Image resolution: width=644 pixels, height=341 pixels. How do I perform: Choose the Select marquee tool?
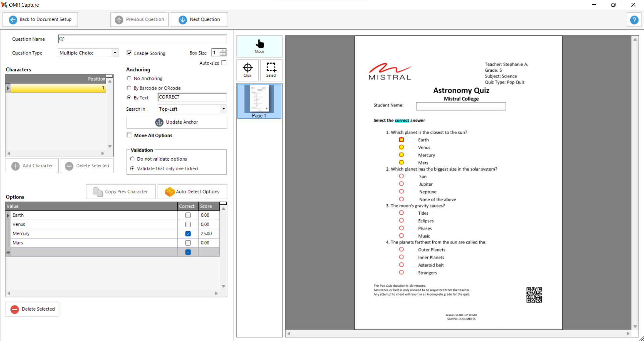pyautogui.click(x=271, y=70)
